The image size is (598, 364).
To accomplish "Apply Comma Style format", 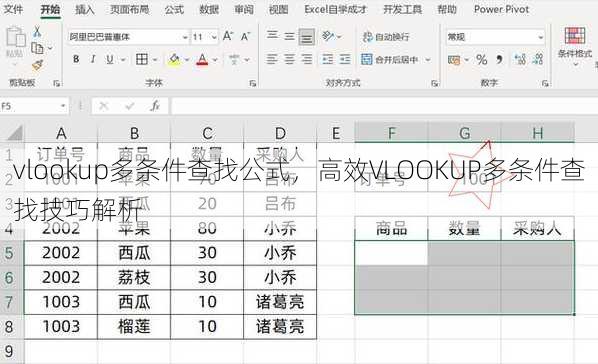I will [499, 60].
